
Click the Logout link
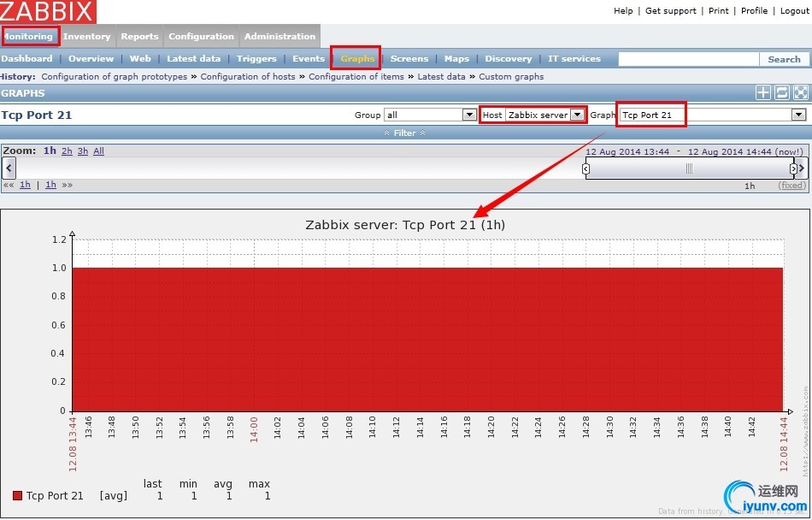[794, 11]
